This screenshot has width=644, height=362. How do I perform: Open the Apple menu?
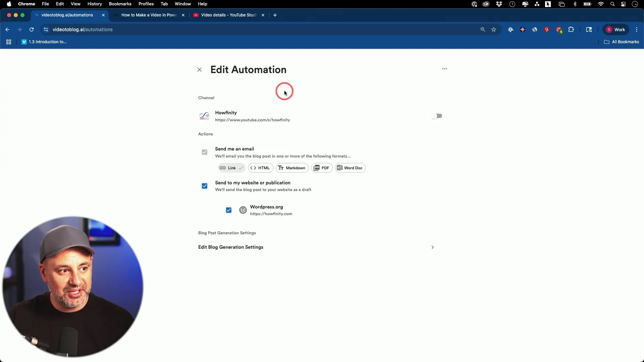[x=9, y=4]
